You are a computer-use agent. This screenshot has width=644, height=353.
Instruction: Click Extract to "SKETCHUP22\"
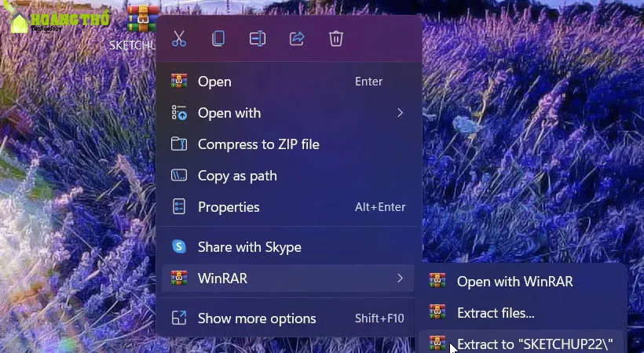(x=521, y=343)
